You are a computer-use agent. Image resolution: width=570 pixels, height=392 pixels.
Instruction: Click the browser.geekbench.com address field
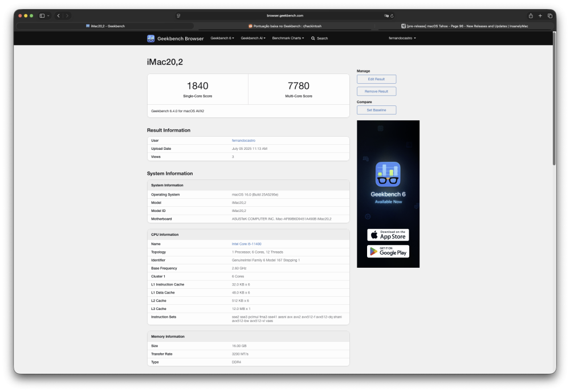(284, 15)
